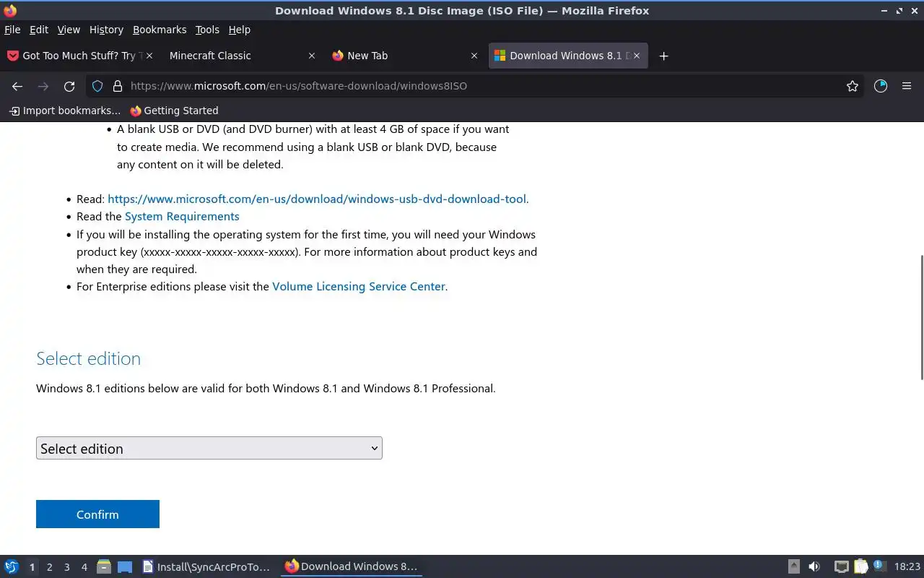Close the Got Too Much Stuff tab
Image resolution: width=924 pixels, height=578 pixels.
click(149, 56)
